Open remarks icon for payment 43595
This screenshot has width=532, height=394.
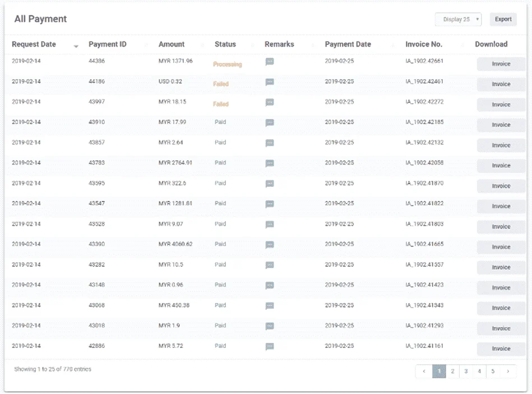270,184
